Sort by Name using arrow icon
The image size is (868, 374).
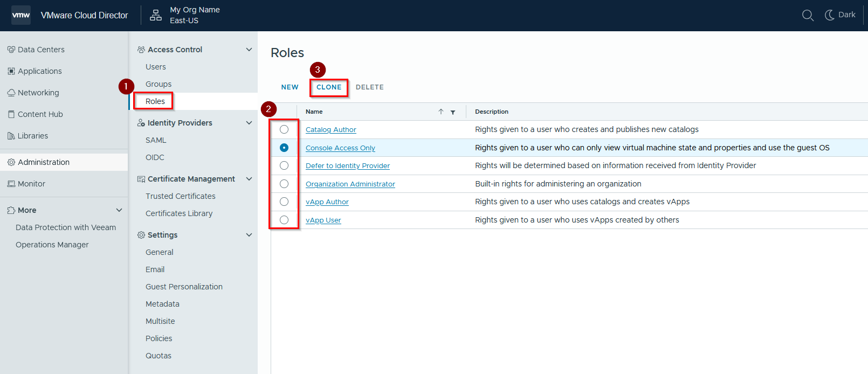point(441,112)
